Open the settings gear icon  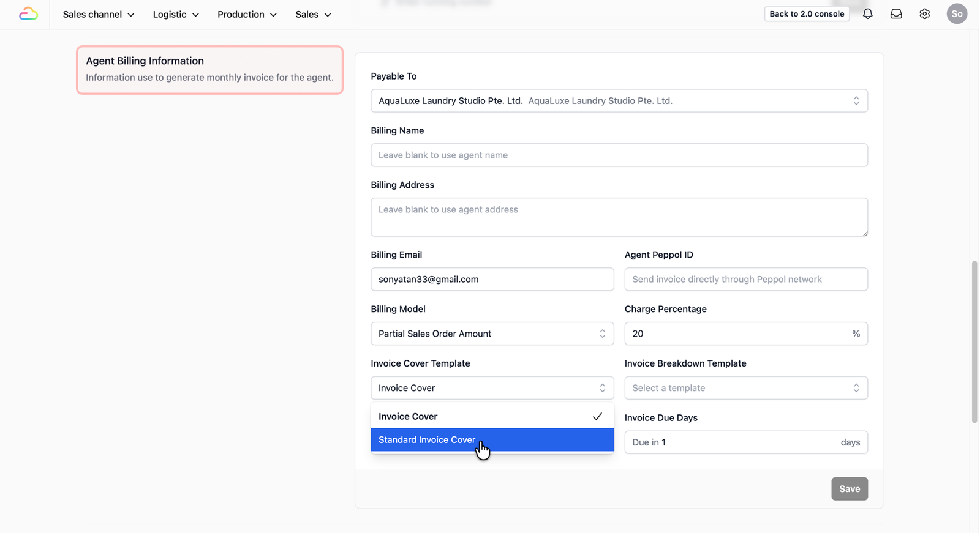click(x=925, y=13)
